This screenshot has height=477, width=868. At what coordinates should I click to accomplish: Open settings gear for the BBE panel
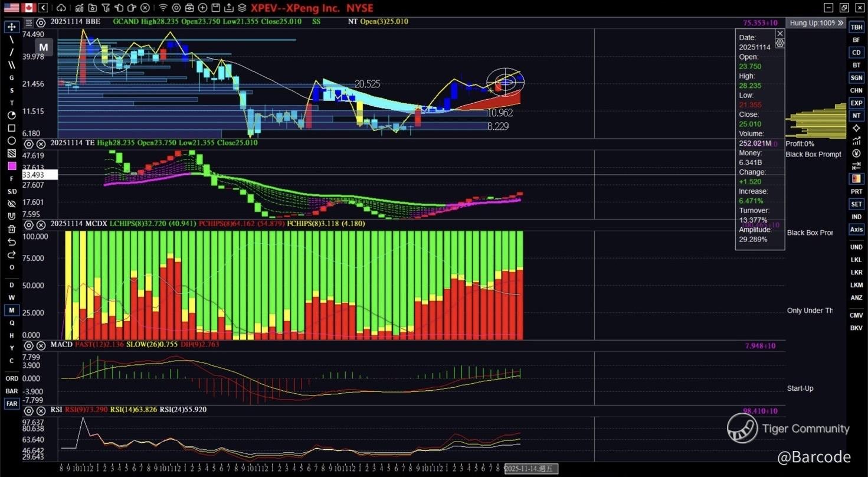coord(41,23)
